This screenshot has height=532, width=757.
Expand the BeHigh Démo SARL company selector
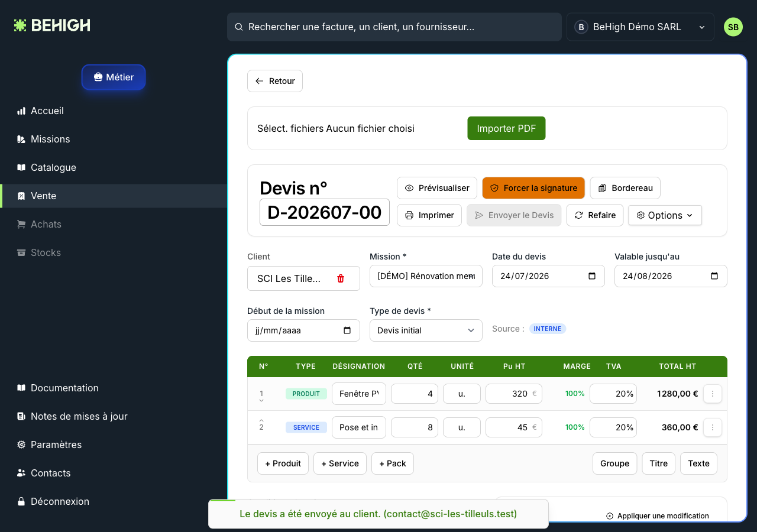pos(640,27)
